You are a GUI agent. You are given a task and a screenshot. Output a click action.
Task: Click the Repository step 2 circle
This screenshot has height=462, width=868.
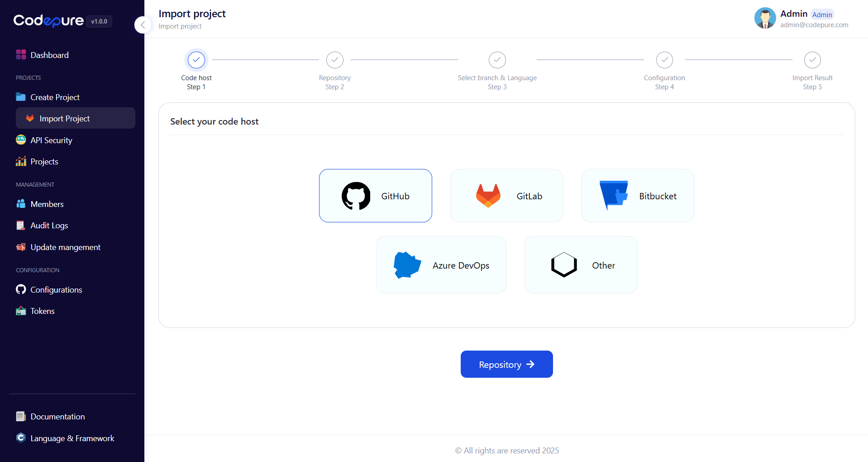click(335, 60)
